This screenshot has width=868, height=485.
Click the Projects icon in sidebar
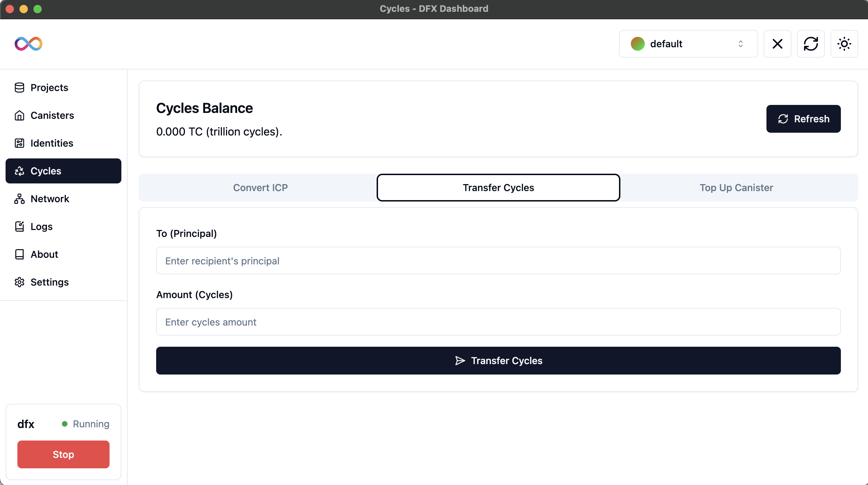(20, 88)
